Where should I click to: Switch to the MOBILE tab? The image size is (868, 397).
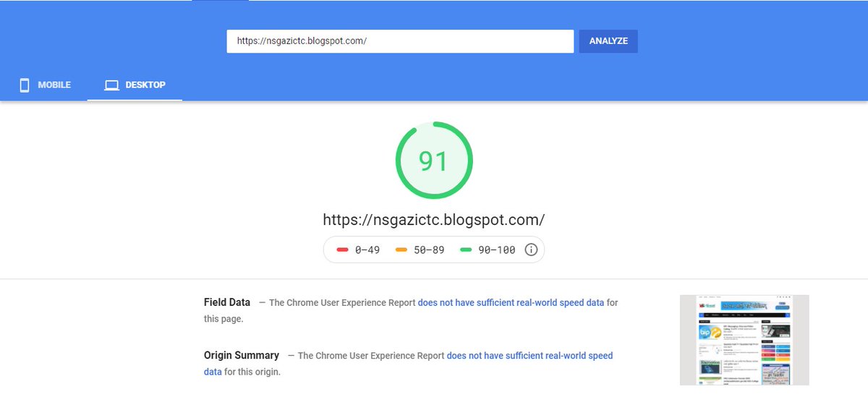[x=45, y=85]
